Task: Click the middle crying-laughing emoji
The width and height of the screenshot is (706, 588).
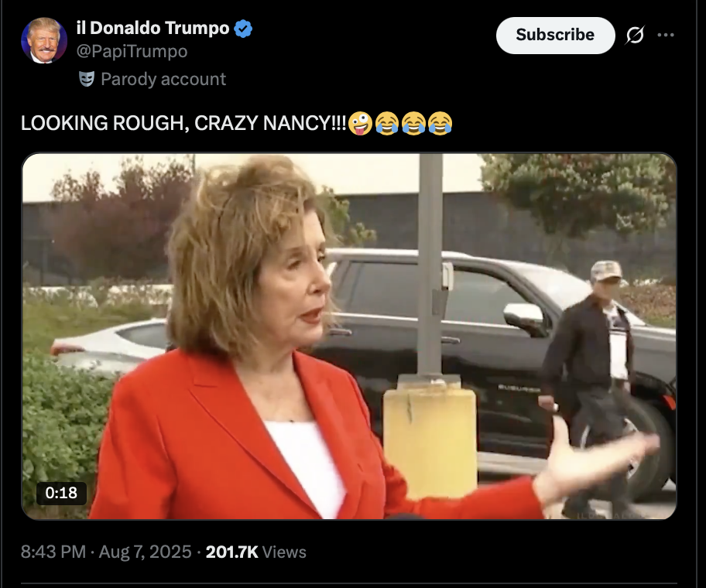Action: (413, 123)
